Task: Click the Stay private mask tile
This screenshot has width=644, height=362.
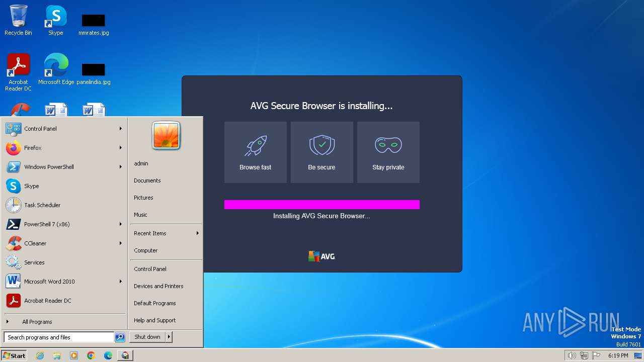Action: [x=388, y=152]
